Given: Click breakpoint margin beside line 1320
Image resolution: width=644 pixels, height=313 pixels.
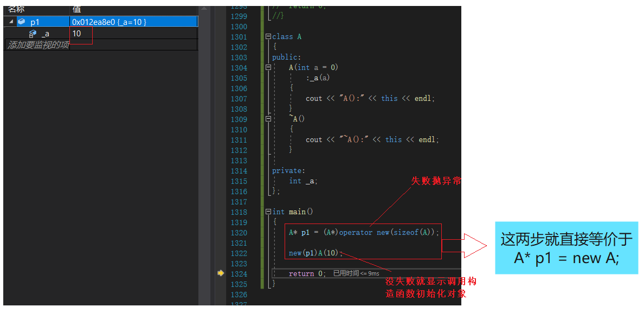Looking at the screenshot, I should 221,233.
